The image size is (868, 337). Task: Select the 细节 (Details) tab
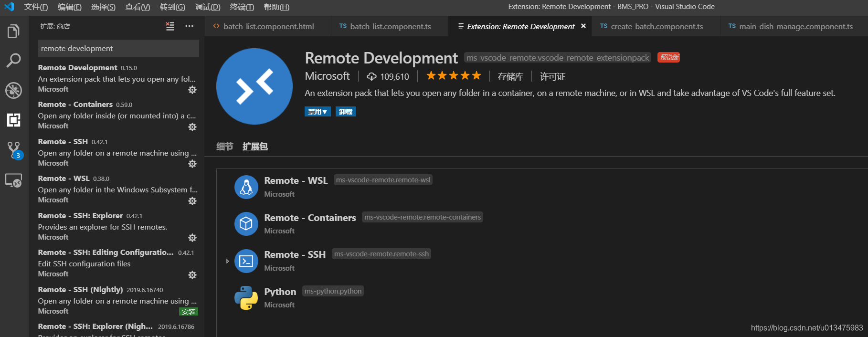pyautogui.click(x=224, y=147)
